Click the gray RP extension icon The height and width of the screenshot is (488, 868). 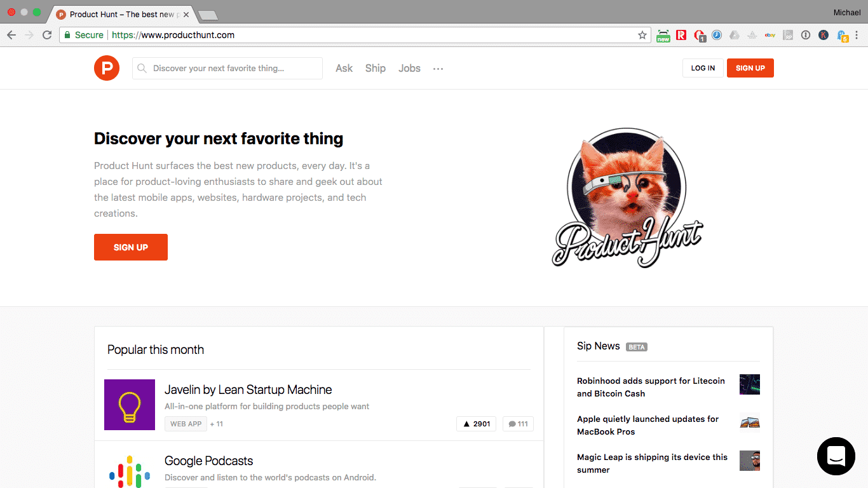tap(788, 35)
